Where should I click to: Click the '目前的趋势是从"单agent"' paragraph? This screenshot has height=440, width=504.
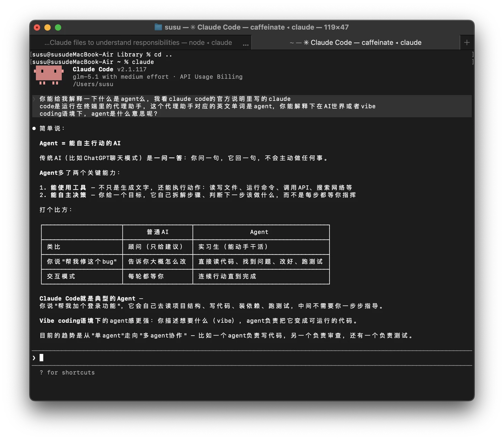226,336
